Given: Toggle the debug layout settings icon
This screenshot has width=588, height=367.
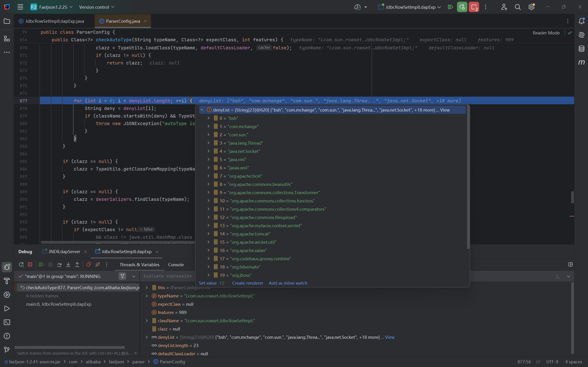Looking at the screenshot, I should click(x=571, y=265).
